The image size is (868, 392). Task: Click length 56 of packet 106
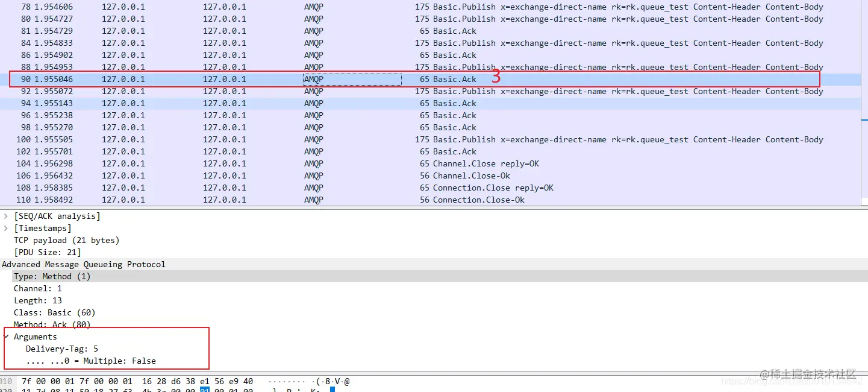pos(425,175)
